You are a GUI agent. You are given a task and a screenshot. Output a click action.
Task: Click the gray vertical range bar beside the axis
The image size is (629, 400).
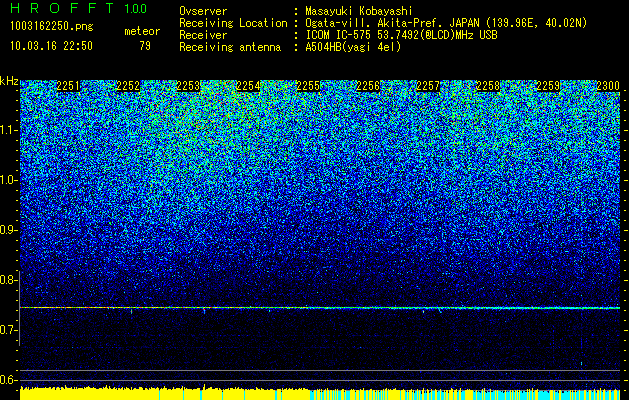[x=19, y=308]
